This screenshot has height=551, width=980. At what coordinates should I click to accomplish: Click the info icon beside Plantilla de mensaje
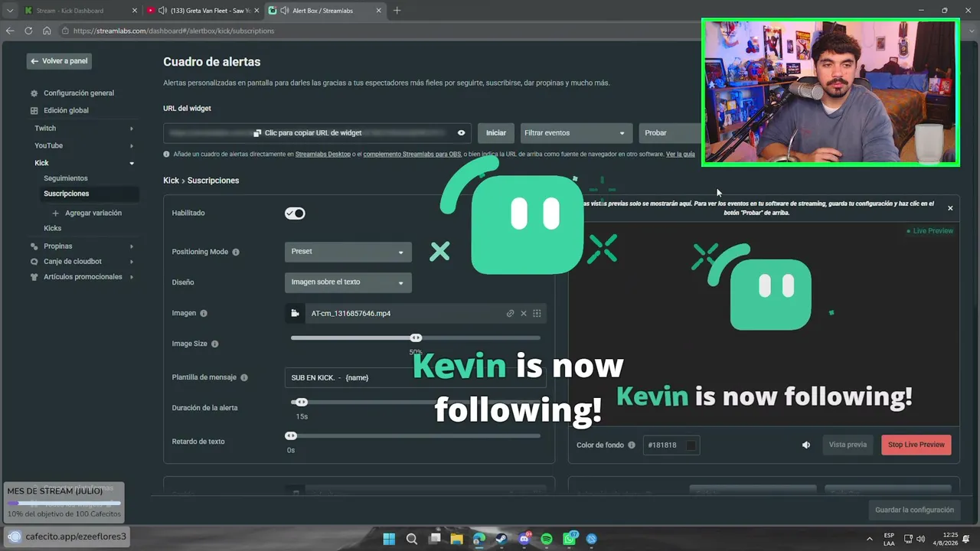(244, 377)
